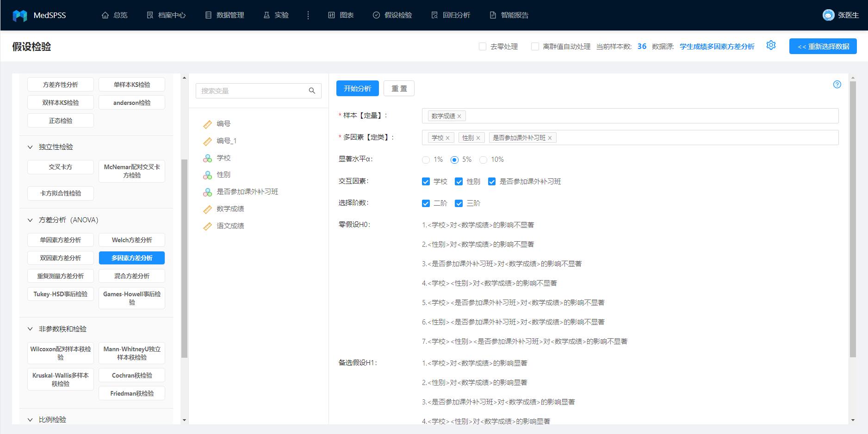Click the 开始分析 button

pyautogui.click(x=357, y=88)
